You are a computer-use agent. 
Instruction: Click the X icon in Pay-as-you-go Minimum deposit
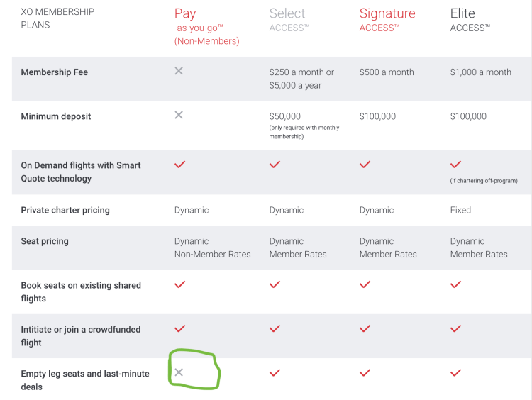(179, 115)
